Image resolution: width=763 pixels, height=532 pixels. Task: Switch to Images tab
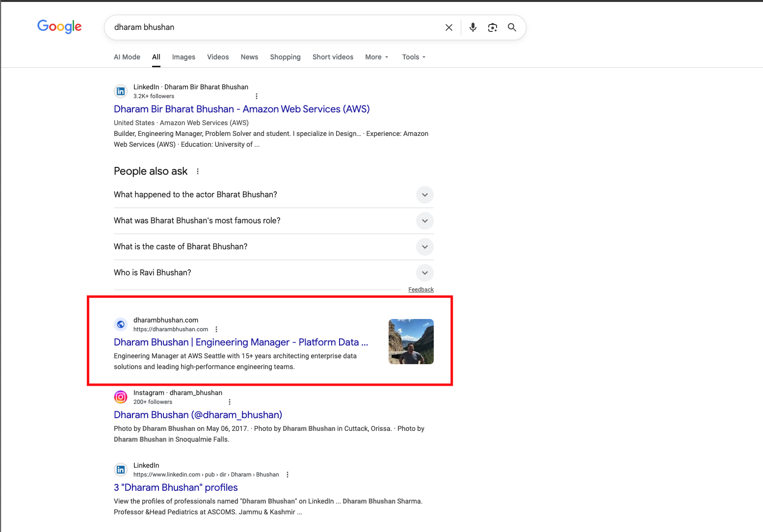tap(184, 57)
